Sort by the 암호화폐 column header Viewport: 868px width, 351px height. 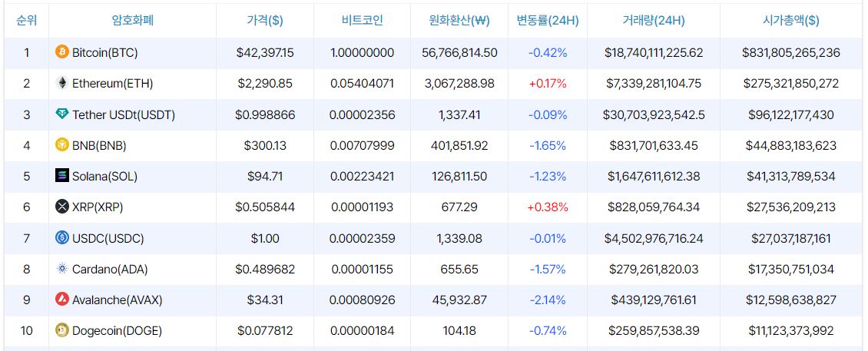tap(133, 21)
